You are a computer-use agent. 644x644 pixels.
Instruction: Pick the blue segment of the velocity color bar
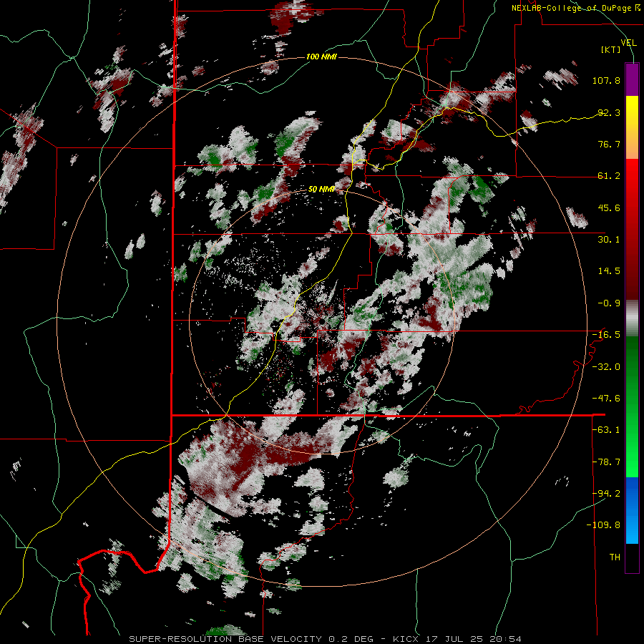[632, 510]
